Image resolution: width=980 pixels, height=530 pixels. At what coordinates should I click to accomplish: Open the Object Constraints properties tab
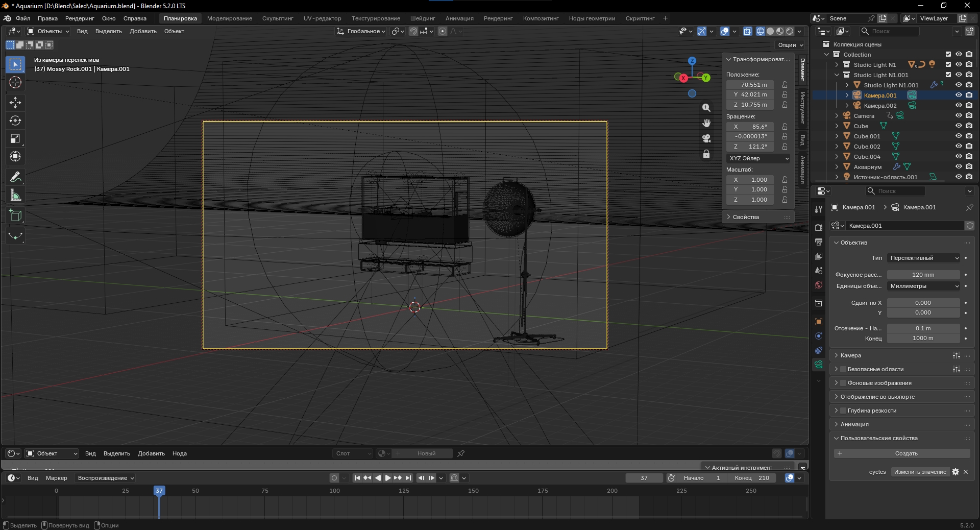tap(819, 350)
